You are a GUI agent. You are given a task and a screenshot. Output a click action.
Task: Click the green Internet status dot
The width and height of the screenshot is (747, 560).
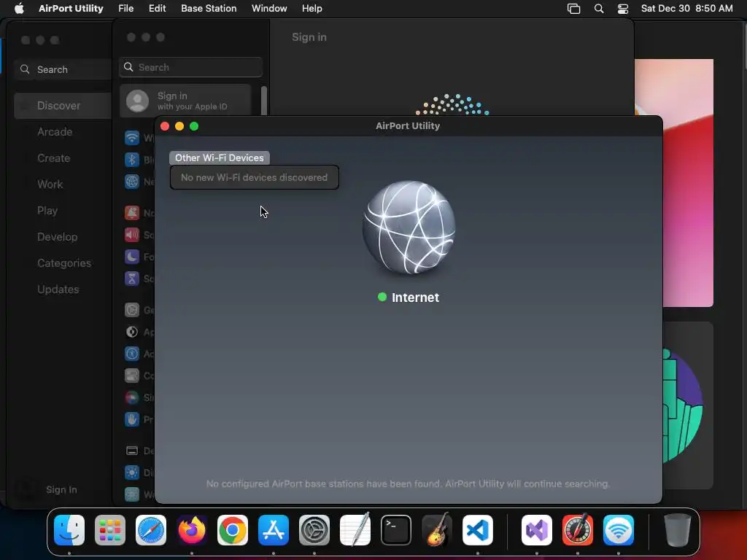click(x=382, y=297)
